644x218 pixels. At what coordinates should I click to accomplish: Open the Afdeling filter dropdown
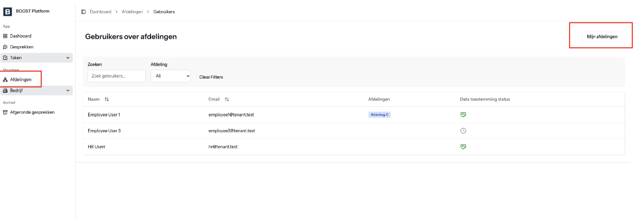click(170, 76)
